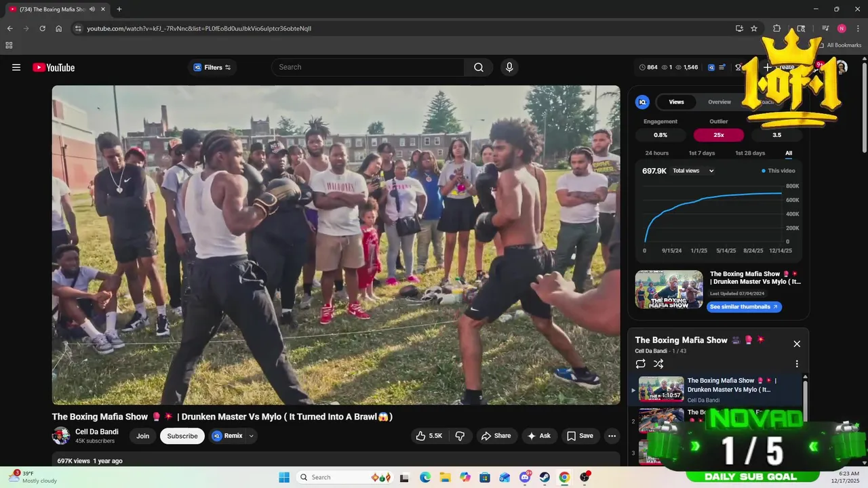Play first playlist video Drunken Master Vs Mylo

coord(715,389)
